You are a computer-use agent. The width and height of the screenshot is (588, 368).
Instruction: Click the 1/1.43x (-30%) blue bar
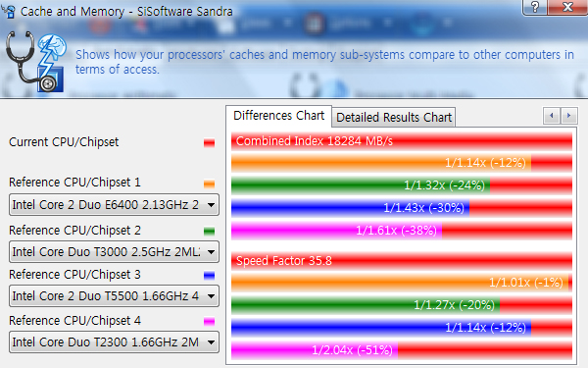tap(350, 208)
